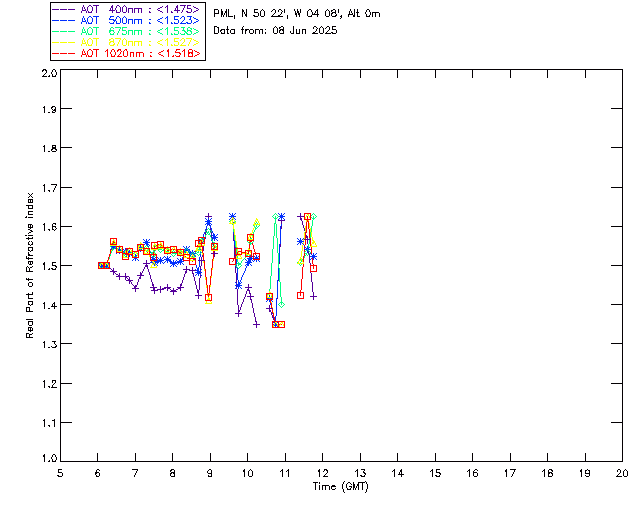Click the y-axis label 1.7
The height and width of the screenshot is (512, 640).
click(x=49, y=188)
